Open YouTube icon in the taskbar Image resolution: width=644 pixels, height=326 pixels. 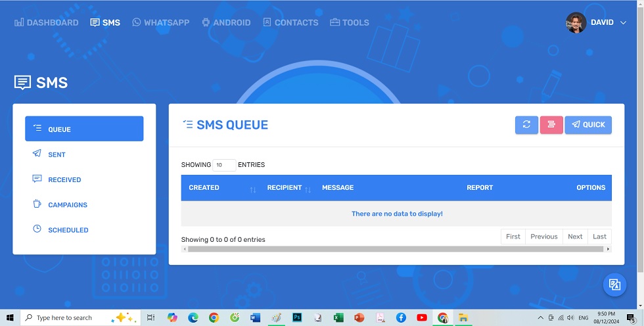pos(422,317)
